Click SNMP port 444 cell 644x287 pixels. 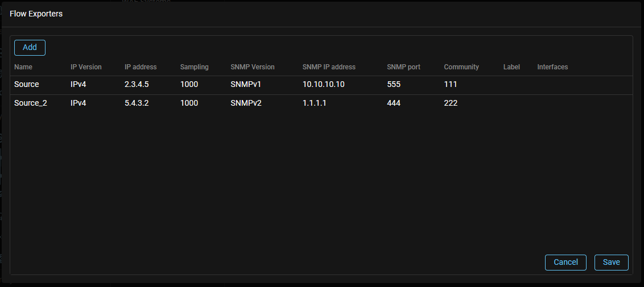coord(394,103)
